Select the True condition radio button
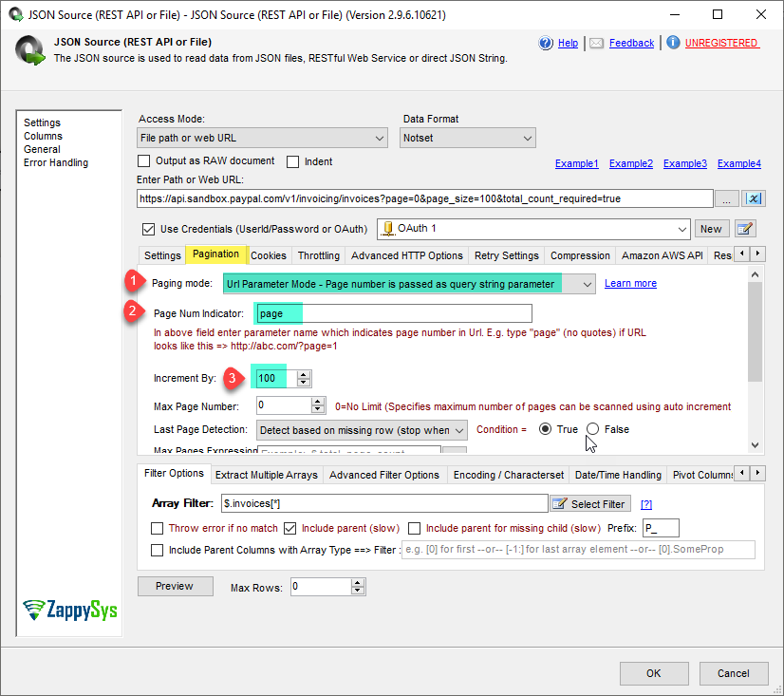Viewport: 784px width, 696px height. tap(546, 429)
